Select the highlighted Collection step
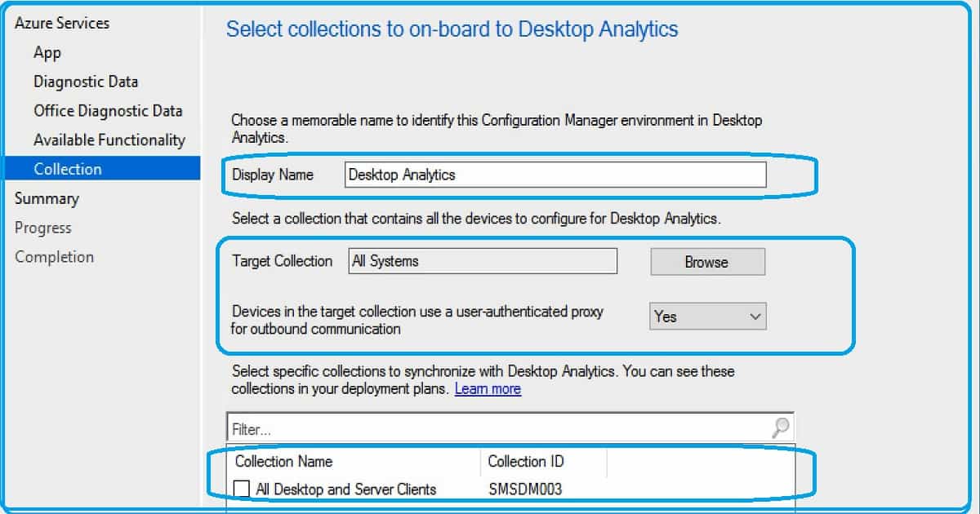This screenshot has width=980, height=514. pos(102,169)
